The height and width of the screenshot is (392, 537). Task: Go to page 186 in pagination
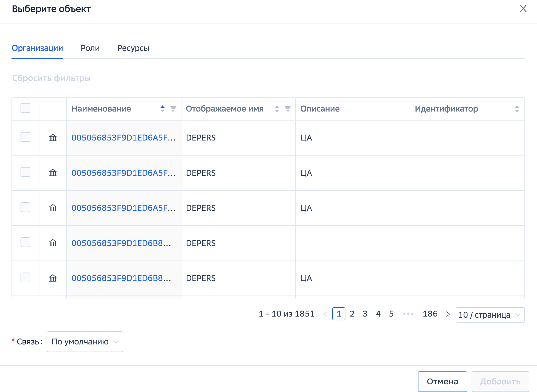[430, 314]
